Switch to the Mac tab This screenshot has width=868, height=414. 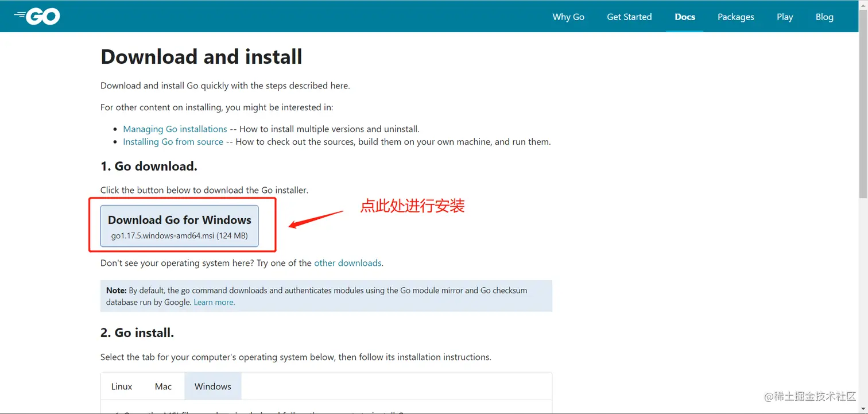point(163,386)
